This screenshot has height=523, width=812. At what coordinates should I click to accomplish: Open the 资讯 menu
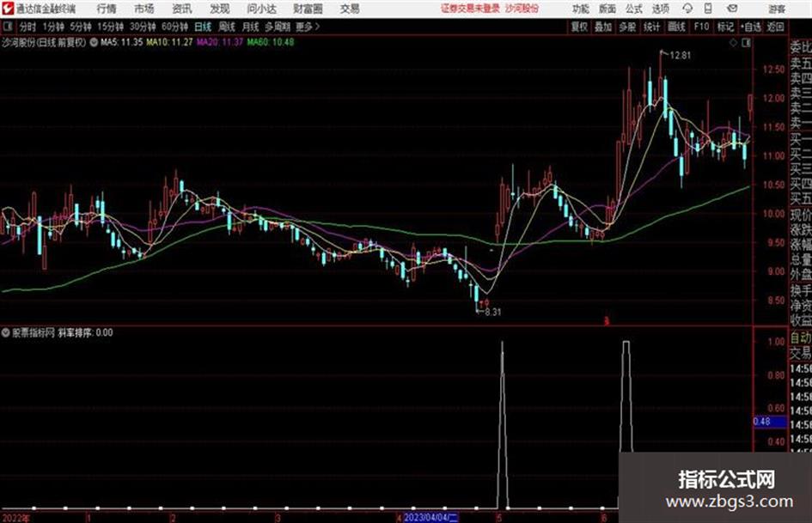click(x=182, y=9)
